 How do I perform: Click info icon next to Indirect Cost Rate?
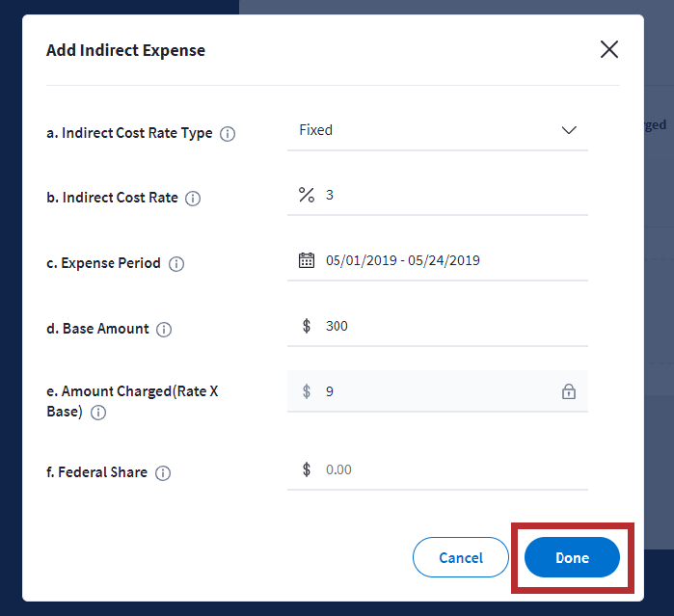click(x=193, y=199)
